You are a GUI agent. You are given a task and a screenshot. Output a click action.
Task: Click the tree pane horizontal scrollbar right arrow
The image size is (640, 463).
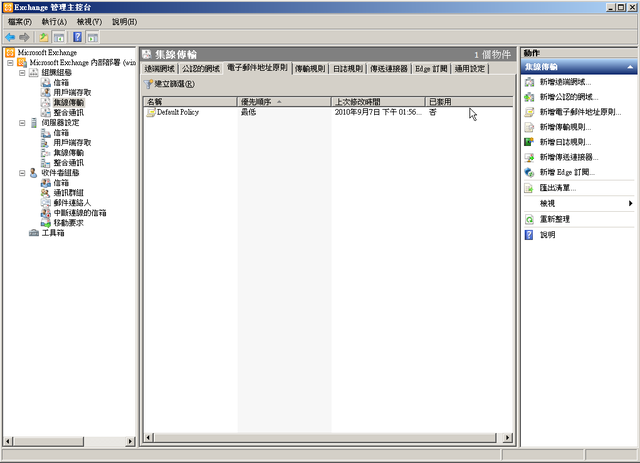pos(130,441)
